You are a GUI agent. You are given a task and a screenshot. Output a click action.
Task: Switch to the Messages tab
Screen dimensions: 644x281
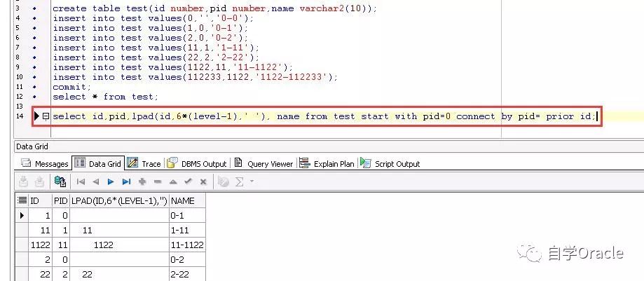pyautogui.click(x=44, y=163)
